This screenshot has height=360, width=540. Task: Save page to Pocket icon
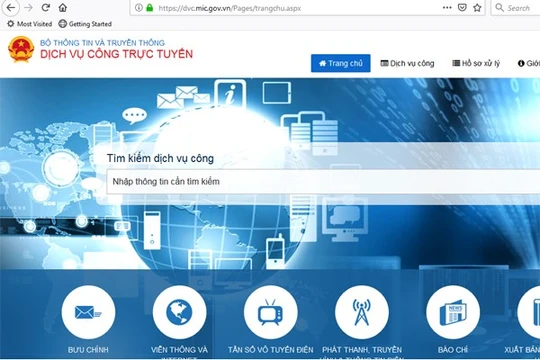(x=462, y=8)
